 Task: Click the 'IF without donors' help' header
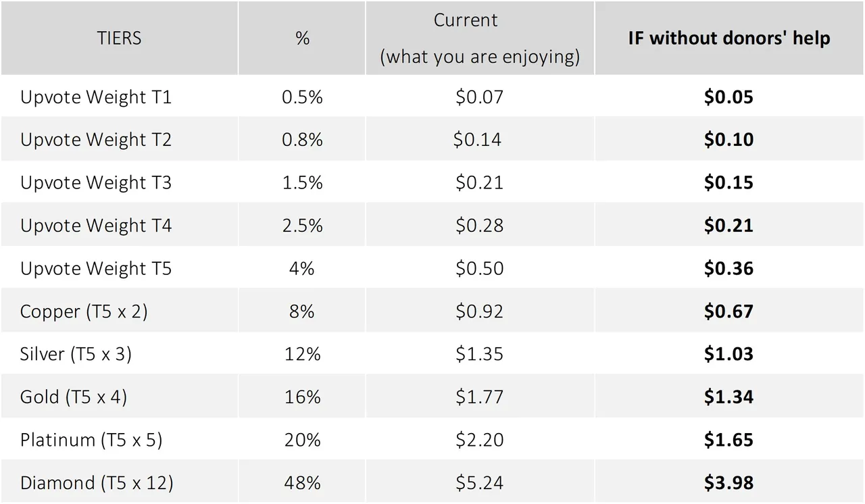(x=728, y=38)
